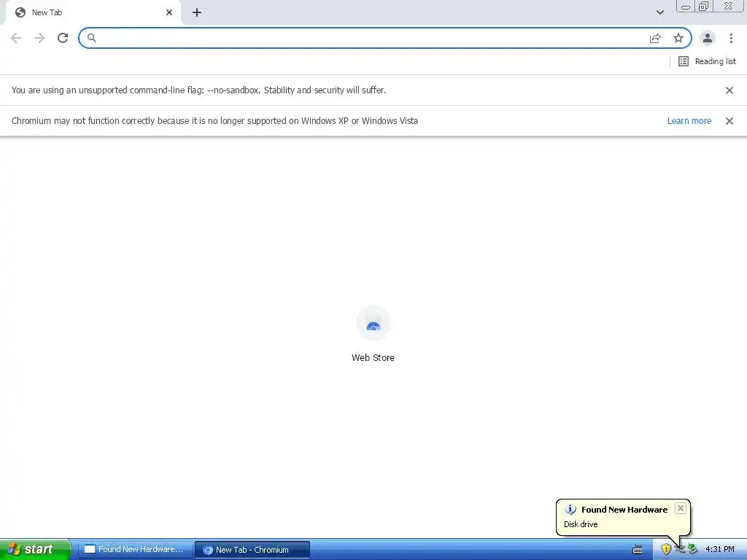Dismiss the no-sandbox warning bar

(729, 90)
